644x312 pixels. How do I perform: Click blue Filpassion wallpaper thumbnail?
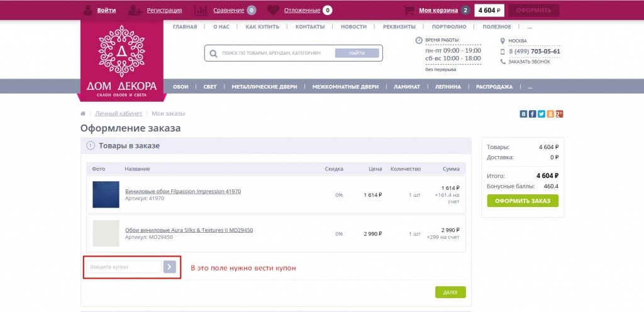(106, 194)
